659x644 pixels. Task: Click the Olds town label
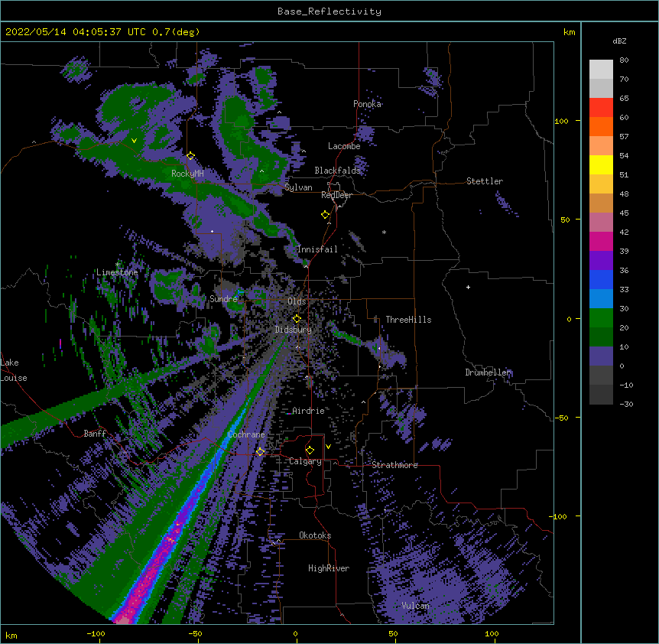click(297, 301)
